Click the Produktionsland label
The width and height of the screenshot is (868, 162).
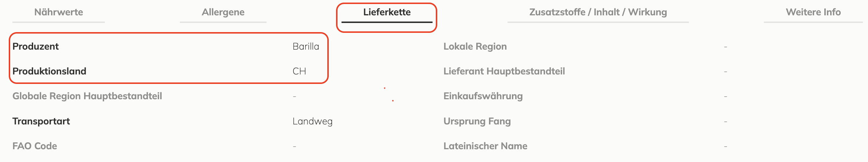click(50, 71)
